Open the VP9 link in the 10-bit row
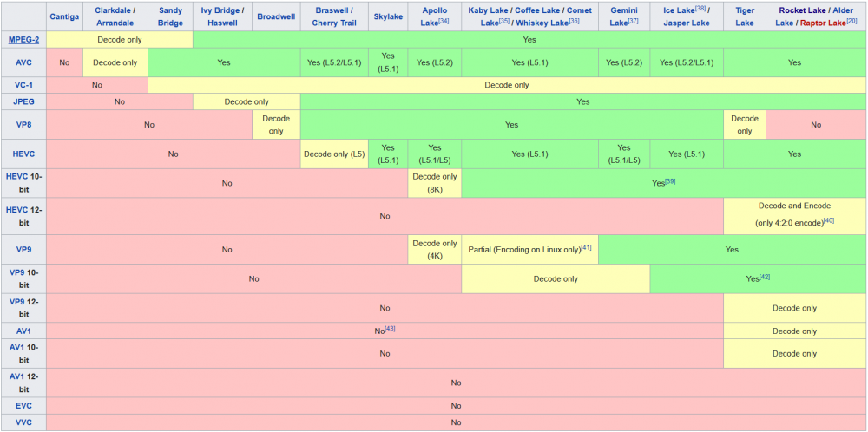 coord(17,272)
